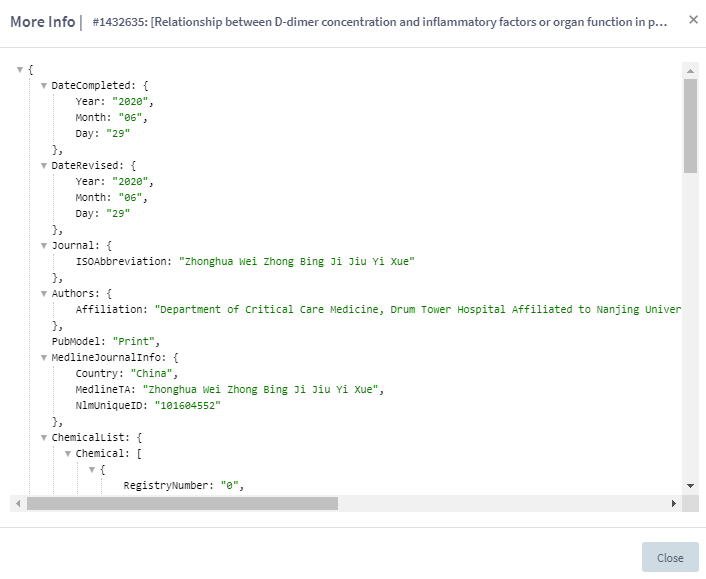Collapse the Journal node

[x=44, y=246]
